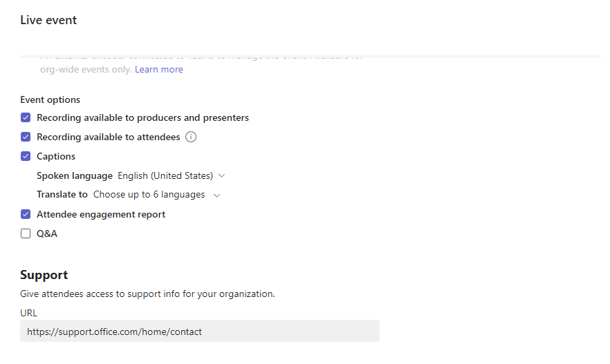Click the Live event title
Image resolution: width=610 pixels, height=364 pixels.
48,20
